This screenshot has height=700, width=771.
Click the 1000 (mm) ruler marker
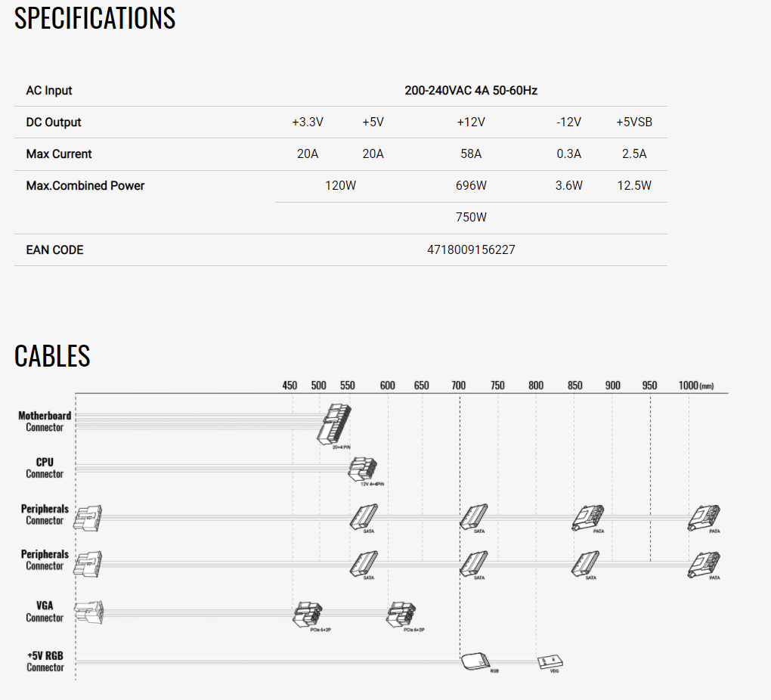click(695, 386)
